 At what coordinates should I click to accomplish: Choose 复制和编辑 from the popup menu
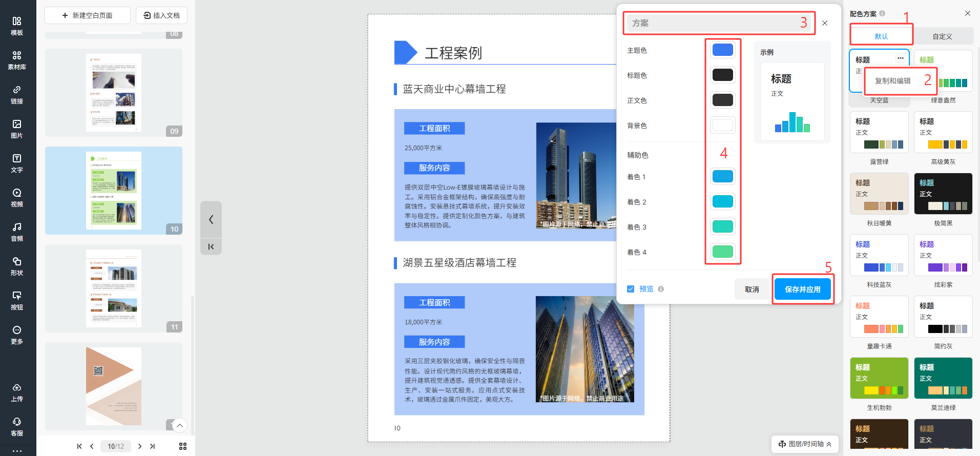point(892,81)
